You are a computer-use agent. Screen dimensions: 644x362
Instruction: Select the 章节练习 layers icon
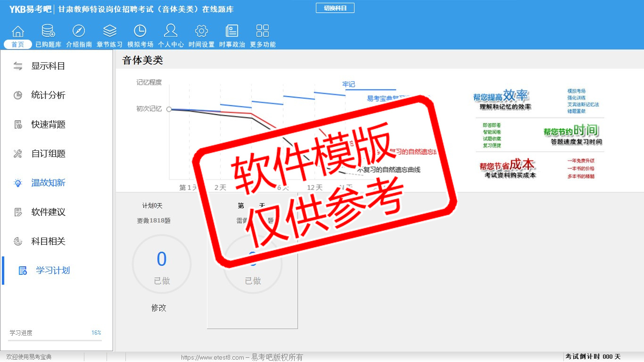[109, 32]
